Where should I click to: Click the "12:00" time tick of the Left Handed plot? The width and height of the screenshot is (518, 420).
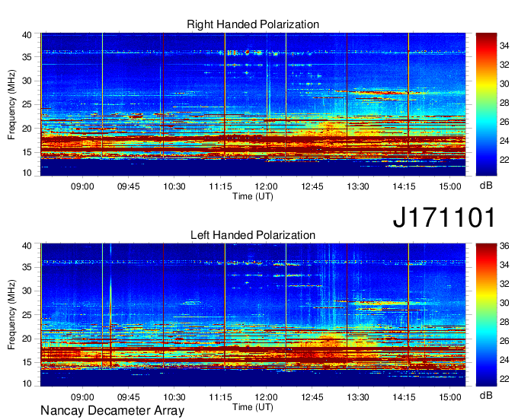[267, 397]
